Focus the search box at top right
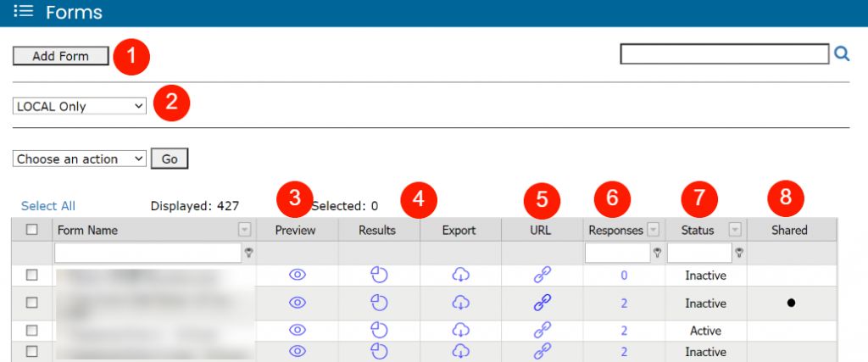 tap(725, 53)
